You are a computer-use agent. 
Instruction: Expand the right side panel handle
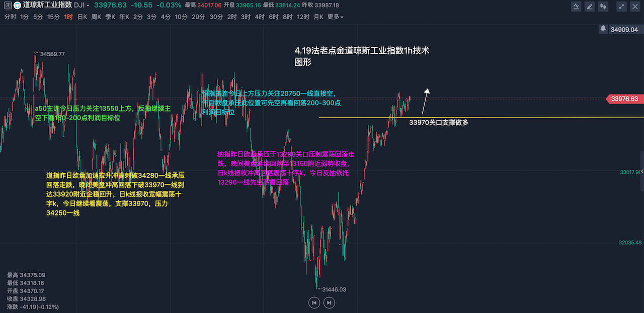(641, 171)
